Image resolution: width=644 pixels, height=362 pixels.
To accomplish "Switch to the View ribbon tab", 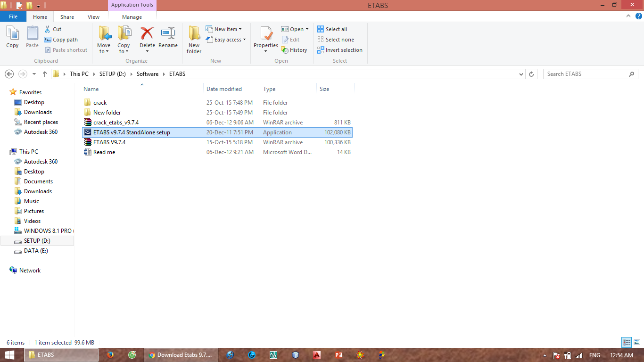I will click(93, 17).
